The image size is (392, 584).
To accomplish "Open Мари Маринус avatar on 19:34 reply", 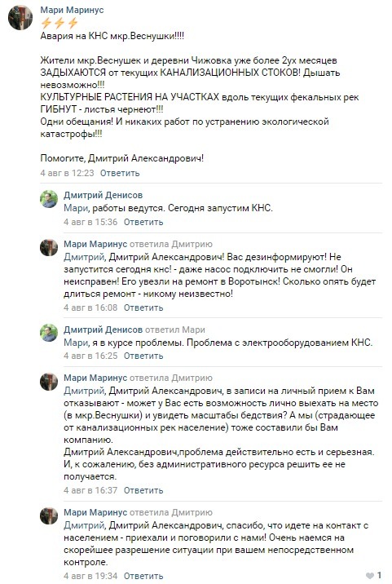I will (x=49, y=515).
